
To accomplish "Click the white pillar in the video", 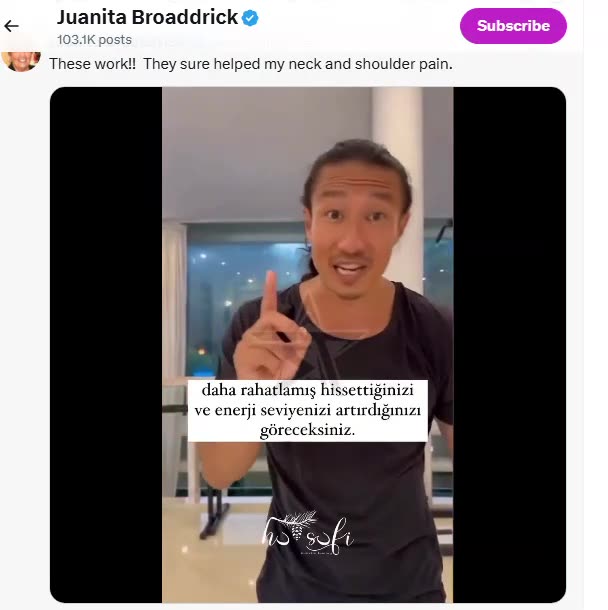I will pos(397,156).
